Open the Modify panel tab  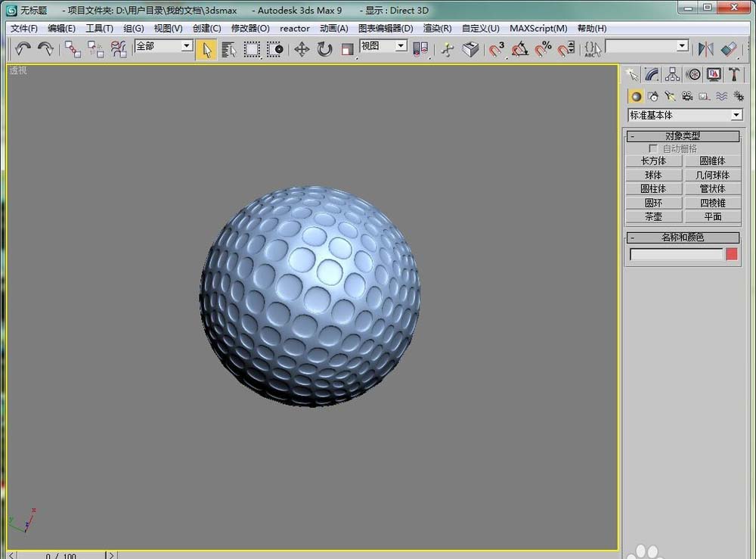tap(652, 74)
